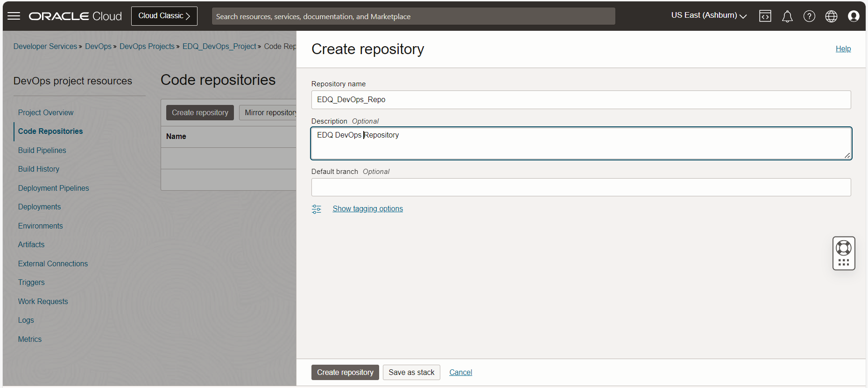Open the language globe icon
868x388 pixels.
click(x=831, y=16)
